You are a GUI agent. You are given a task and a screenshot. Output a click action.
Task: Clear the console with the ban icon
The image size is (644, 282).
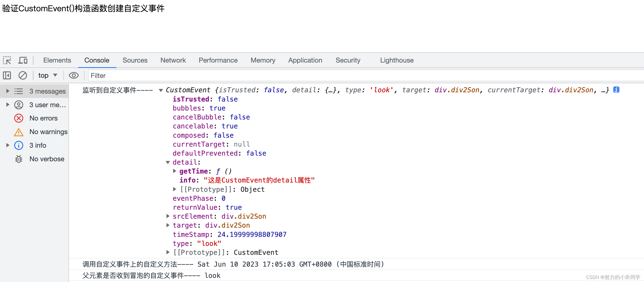click(23, 76)
